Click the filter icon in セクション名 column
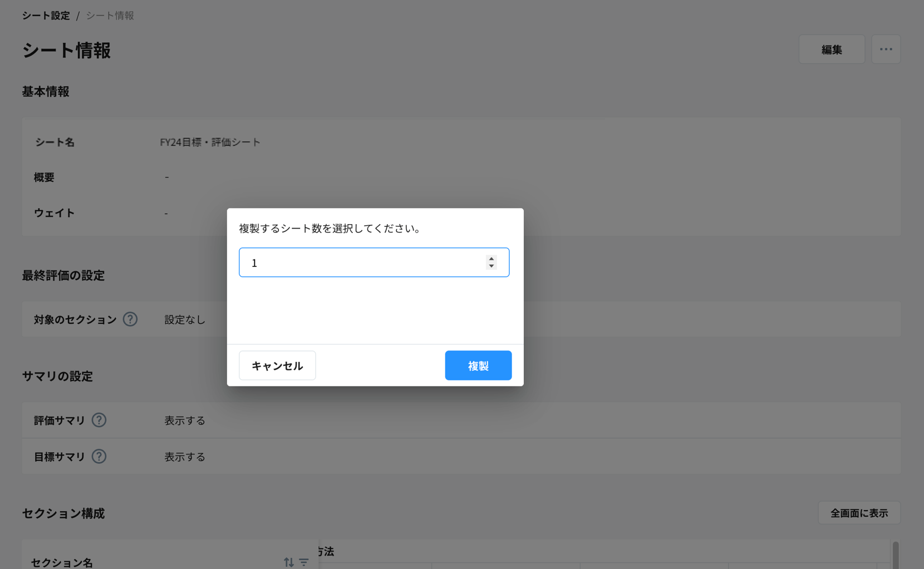The width and height of the screenshot is (924, 569). 304,562
